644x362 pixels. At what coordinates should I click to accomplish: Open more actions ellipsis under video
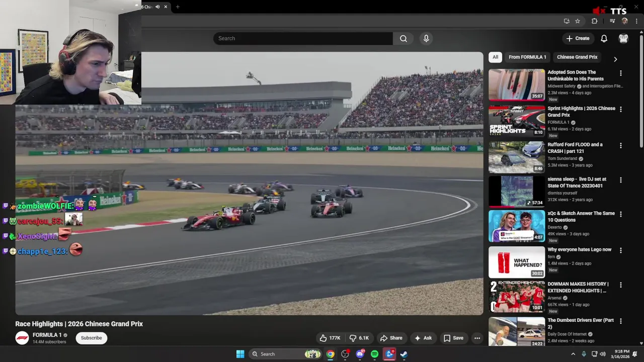click(x=477, y=338)
